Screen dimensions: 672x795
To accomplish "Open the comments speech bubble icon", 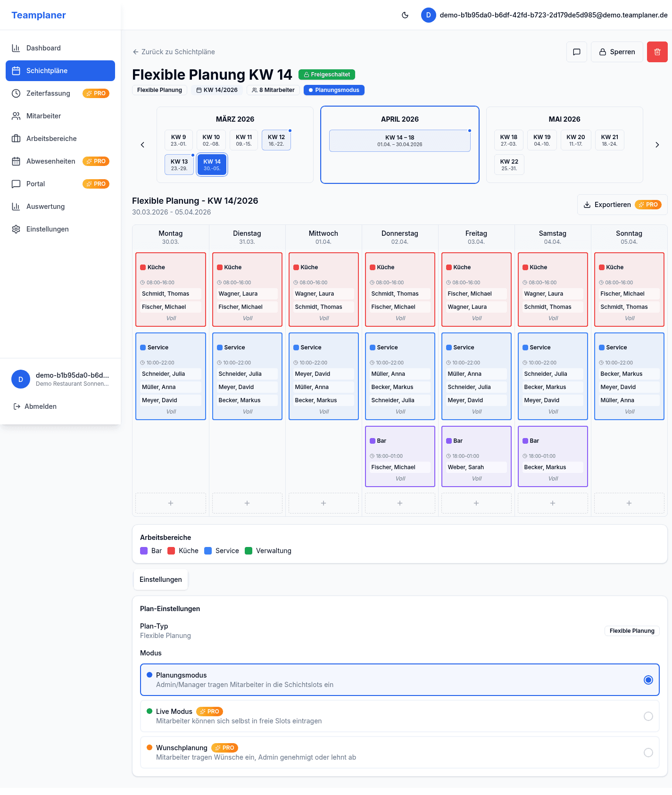I will pyautogui.click(x=576, y=52).
